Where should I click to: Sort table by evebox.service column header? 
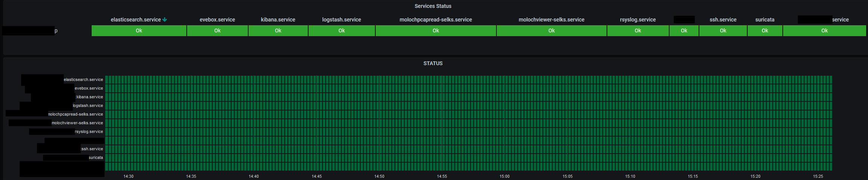tap(217, 20)
